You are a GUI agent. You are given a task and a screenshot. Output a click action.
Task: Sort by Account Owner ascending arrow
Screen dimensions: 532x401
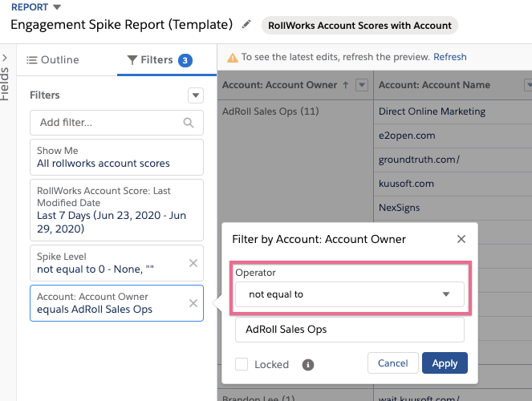click(x=345, y=85)
